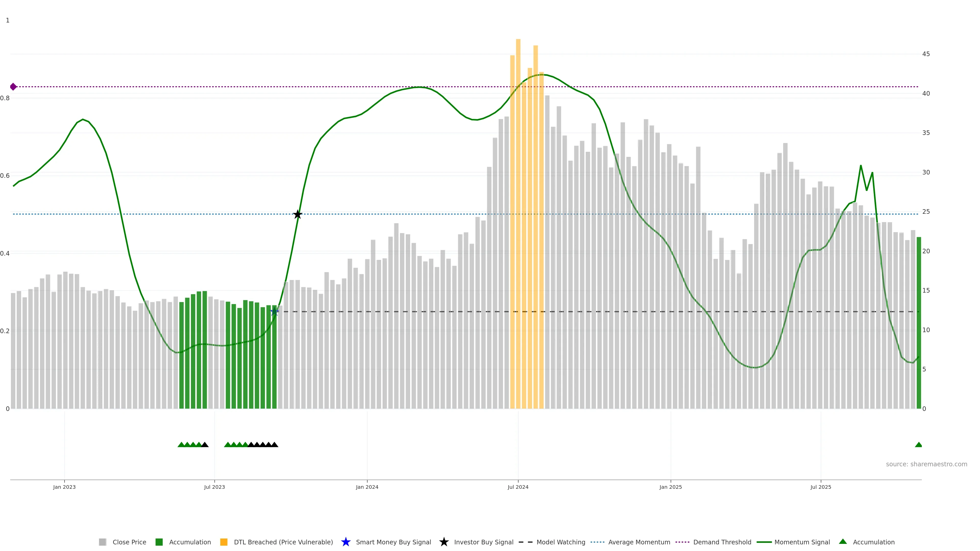Click the blue Smart Money star on chart
This screenshot has width=980, height=551.
point(274,312)
